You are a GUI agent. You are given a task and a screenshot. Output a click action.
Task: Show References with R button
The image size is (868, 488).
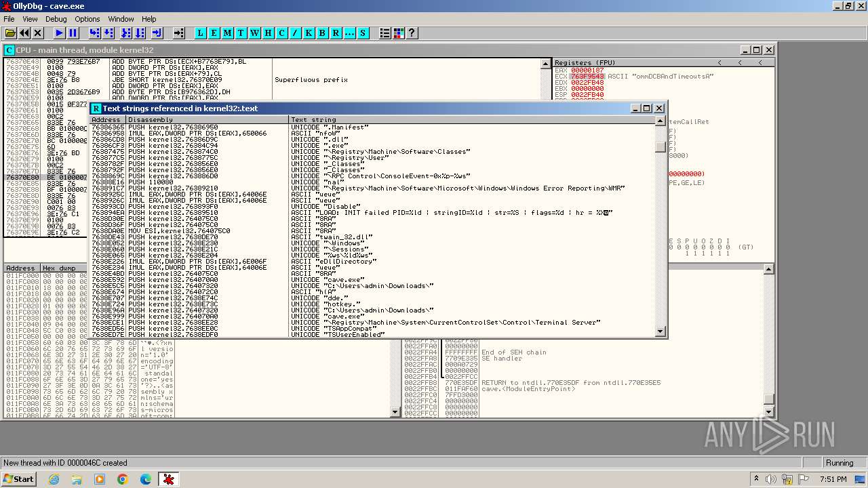tap(336, 33)
